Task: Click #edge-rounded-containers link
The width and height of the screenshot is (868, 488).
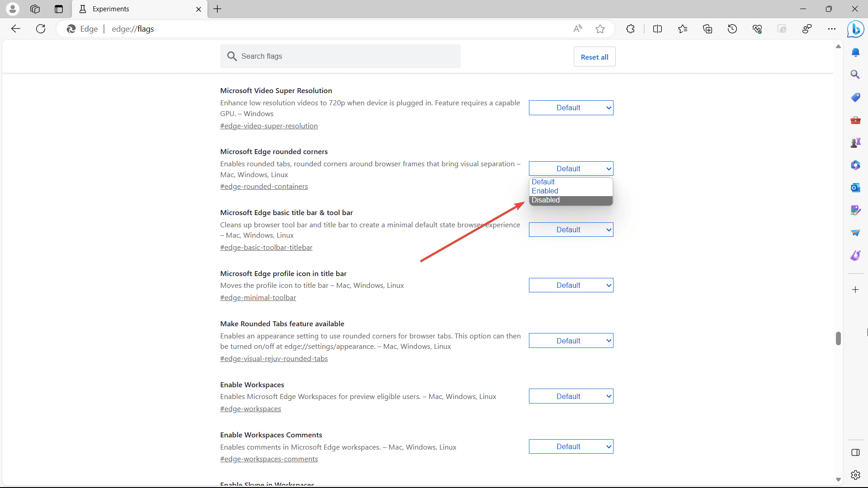Action: click(264, 187)
